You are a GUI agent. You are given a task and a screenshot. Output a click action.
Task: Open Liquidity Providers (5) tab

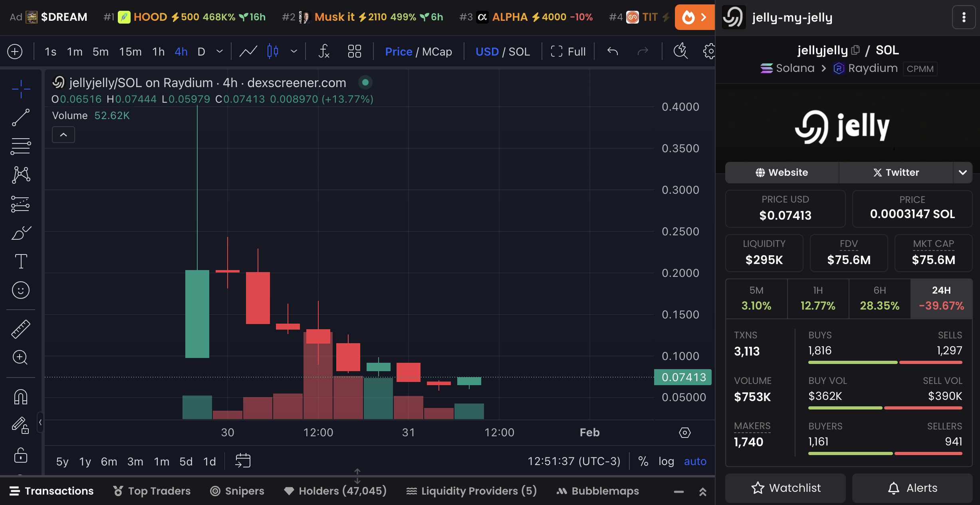[x=472, y=491]
